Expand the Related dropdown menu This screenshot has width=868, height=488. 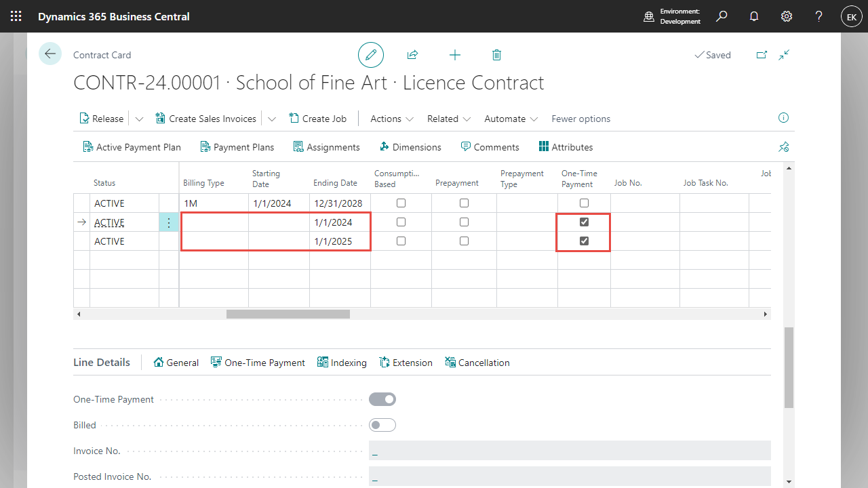coord(449,119)
